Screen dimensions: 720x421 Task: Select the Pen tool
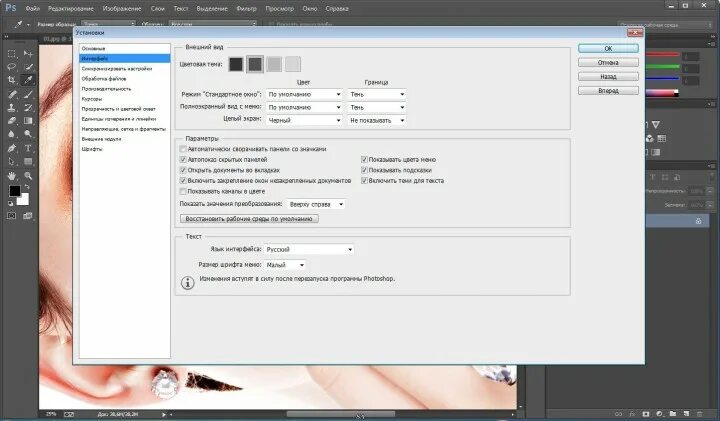pyautogui.click(x=12, y=148)
